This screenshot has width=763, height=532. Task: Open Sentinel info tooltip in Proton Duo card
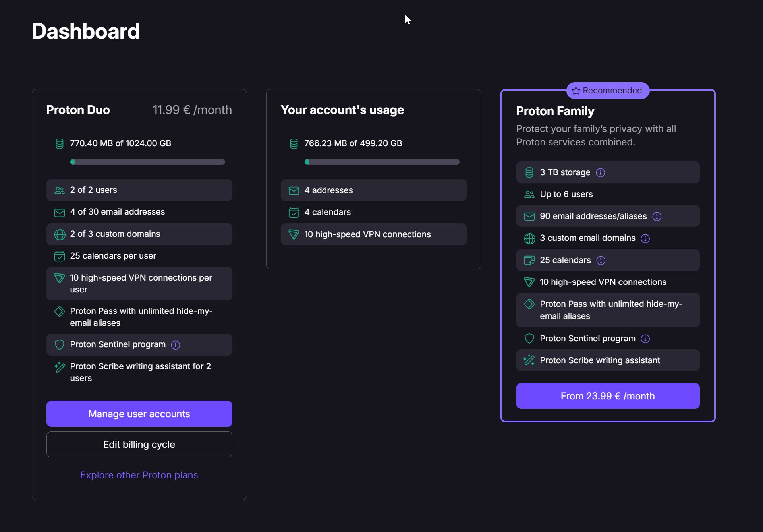pyautogui.click(x=176, y=345)
